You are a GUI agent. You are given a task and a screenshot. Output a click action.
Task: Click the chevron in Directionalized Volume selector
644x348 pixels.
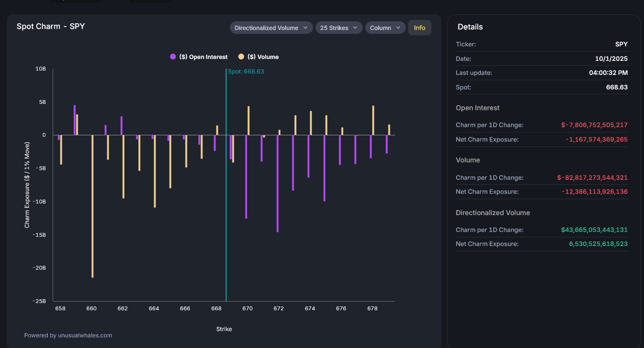pos(305,28)
